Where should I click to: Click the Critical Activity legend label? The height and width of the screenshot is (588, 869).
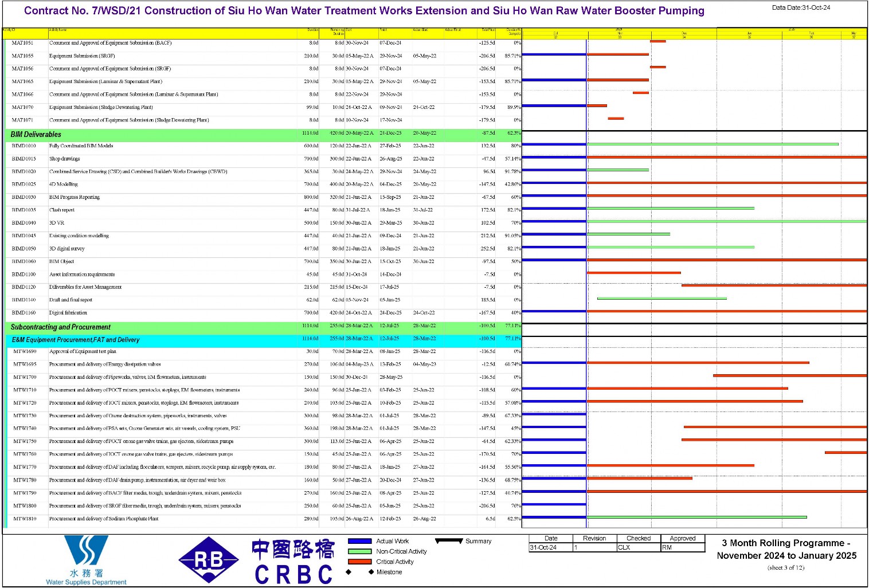point(395,562)
